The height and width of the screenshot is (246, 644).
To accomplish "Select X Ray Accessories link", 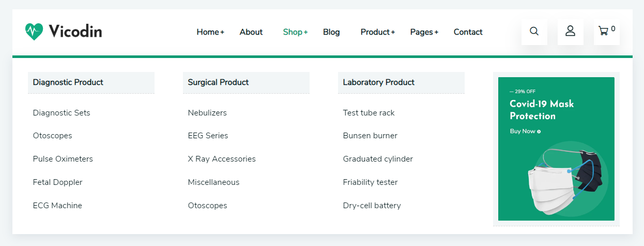I will [x=222, y=159].
